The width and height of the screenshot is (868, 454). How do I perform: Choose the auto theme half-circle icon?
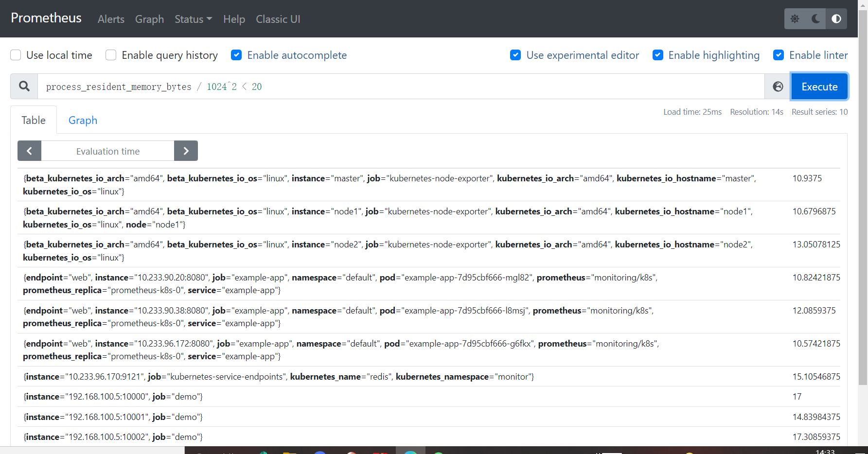click(x=836, y=18)
